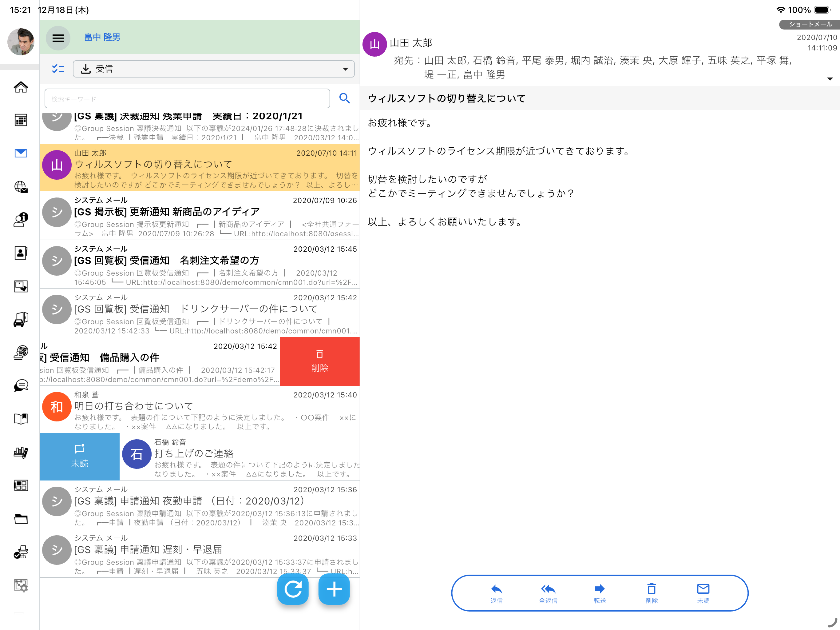
Task: Click the Wi-Fi indicator in status bar
Action: pos(780,10)
